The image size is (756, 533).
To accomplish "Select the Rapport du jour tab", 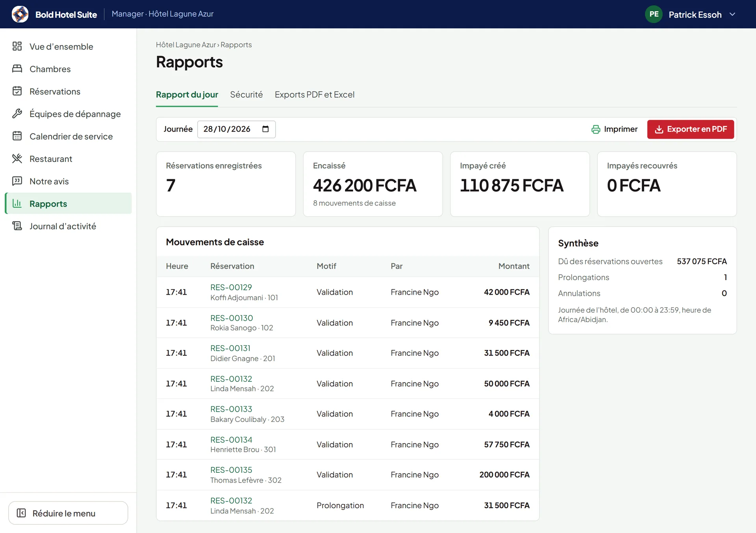I will (x=187, y=95).
